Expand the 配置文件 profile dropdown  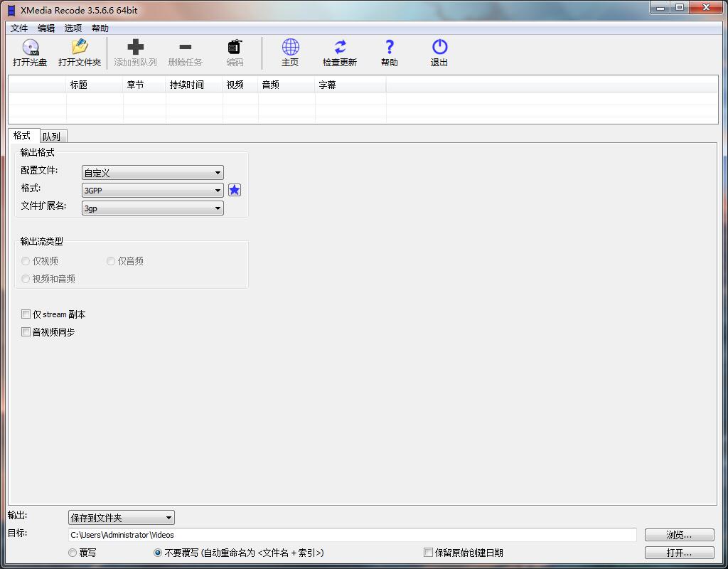click(x=152, y=173)
